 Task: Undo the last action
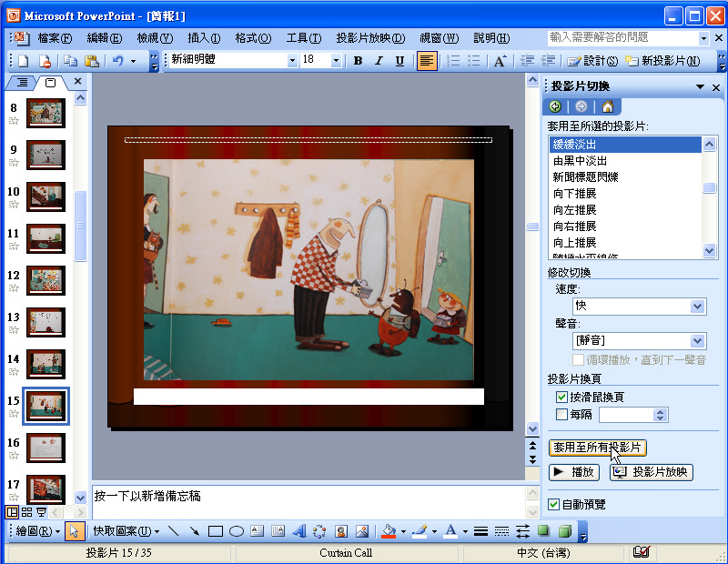click(118, 61)
